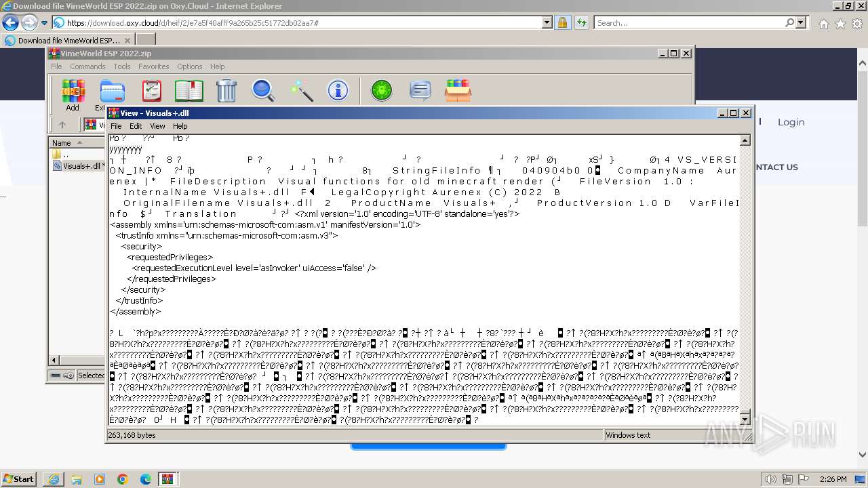Viewport: 868px width, 488px height.
Task: Click the Login link on the webpage
Action: pos(791,122)
